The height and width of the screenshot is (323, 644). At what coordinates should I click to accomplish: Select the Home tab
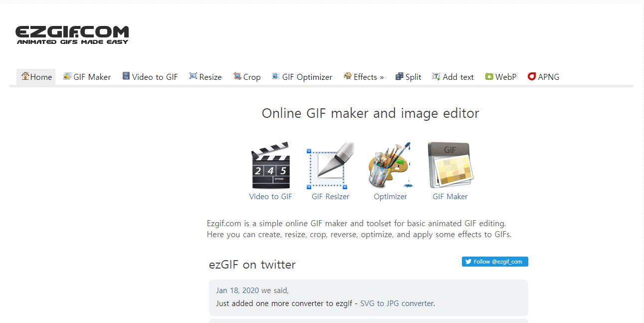click(x=36, y=77)
